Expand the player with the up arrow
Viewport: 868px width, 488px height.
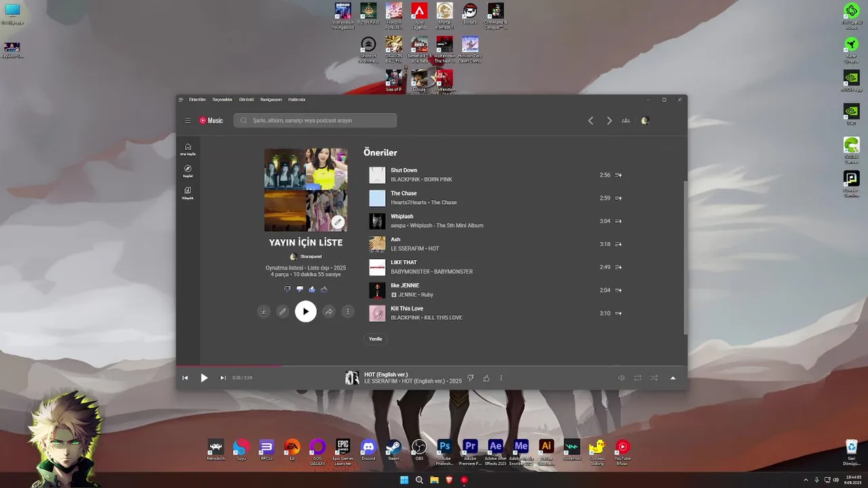click(x=673, y=378)
